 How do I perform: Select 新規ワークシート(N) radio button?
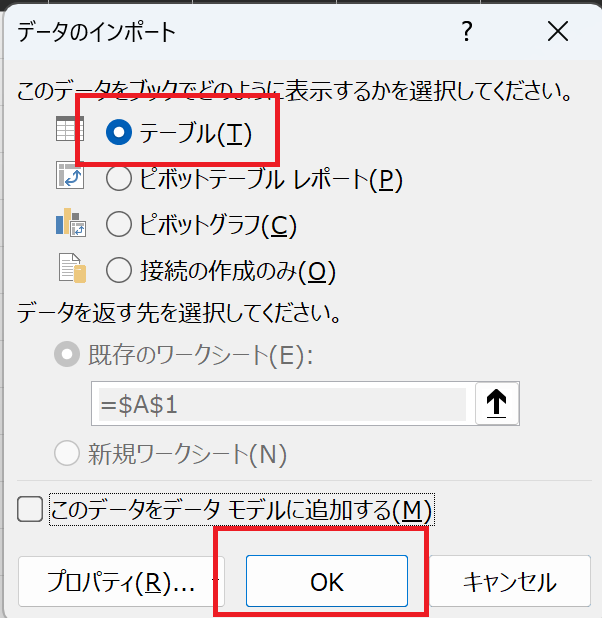[x=68, y=454]
